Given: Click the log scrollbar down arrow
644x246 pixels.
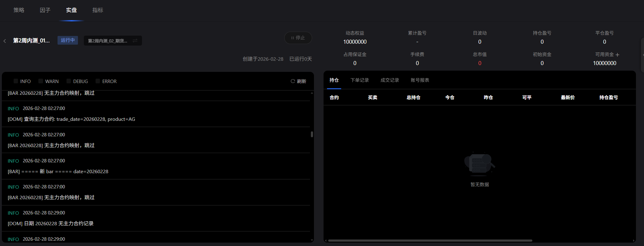Looking at the screenshot, I should [312, 240].
